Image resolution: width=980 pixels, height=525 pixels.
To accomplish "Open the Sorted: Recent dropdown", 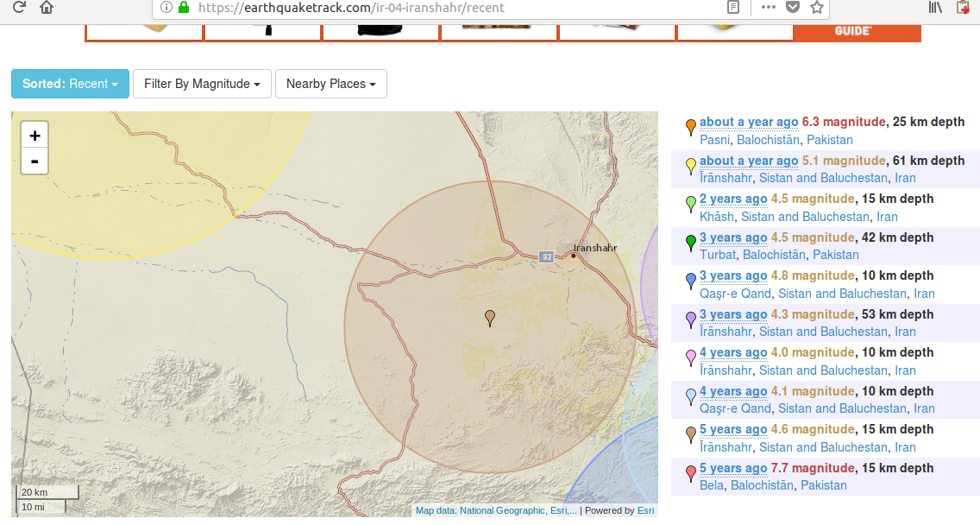I will (70, 84).
